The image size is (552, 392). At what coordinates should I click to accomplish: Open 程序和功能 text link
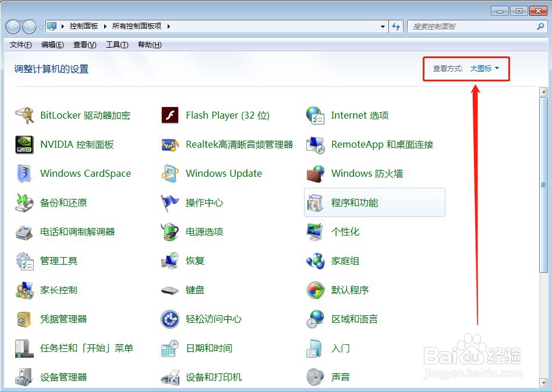(x=355, y=203)
